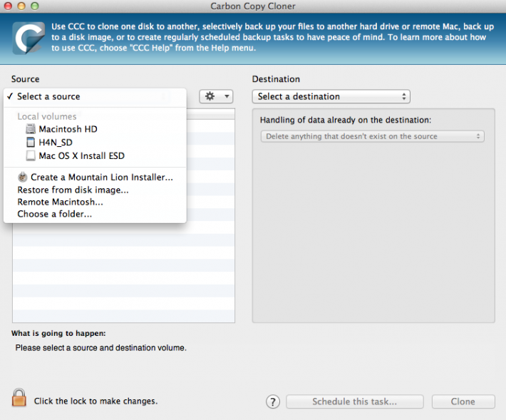
Task: Select Choose a folder option
Action: [x=95, y=214]
